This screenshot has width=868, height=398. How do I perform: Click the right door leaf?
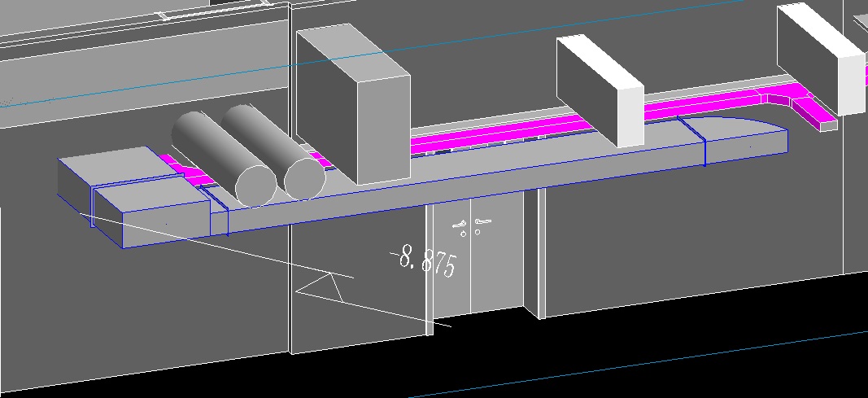[x=496, y=260]
